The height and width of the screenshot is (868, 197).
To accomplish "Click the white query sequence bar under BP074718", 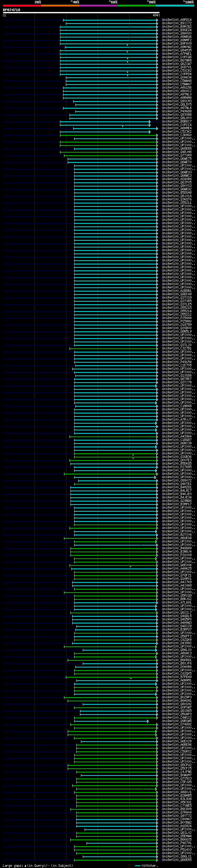I will coord(81,13).
